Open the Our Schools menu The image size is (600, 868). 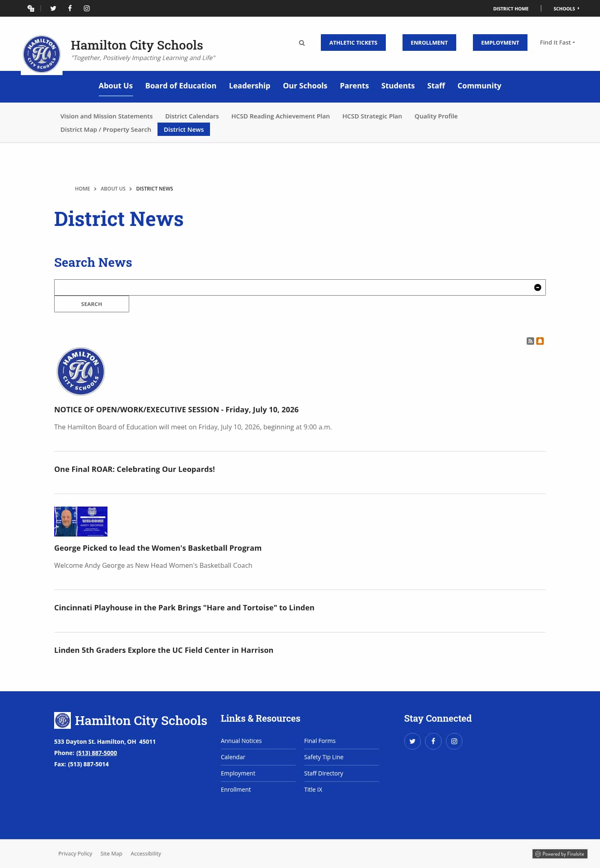click(x=305, y=86)
